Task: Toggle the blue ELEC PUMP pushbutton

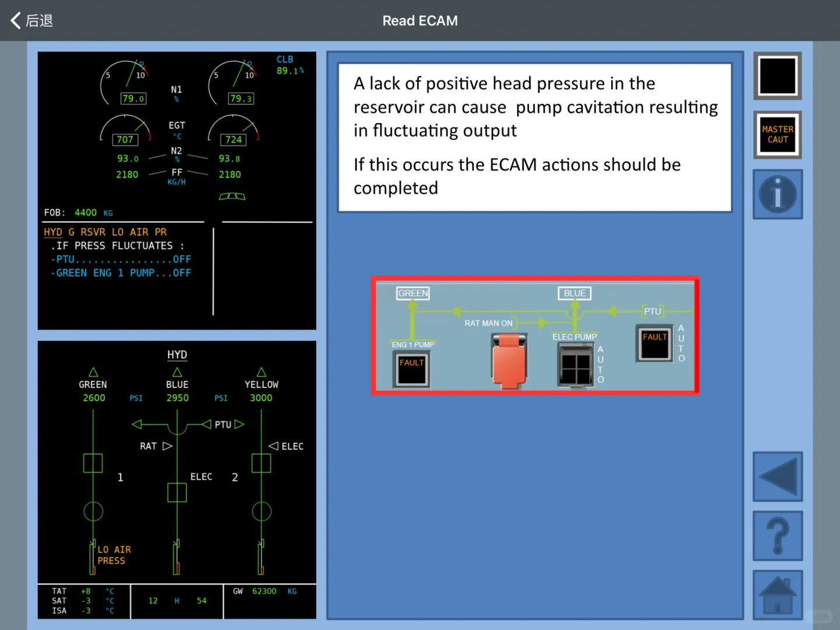Action: [x=576, y=365]
